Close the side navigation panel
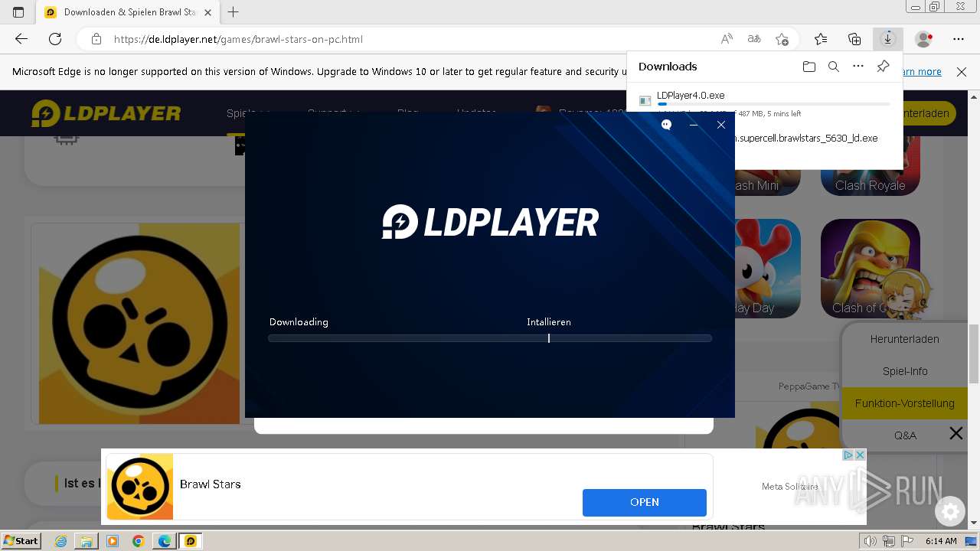Viewport: 980px width, 551px height. (x=956, y=434)
